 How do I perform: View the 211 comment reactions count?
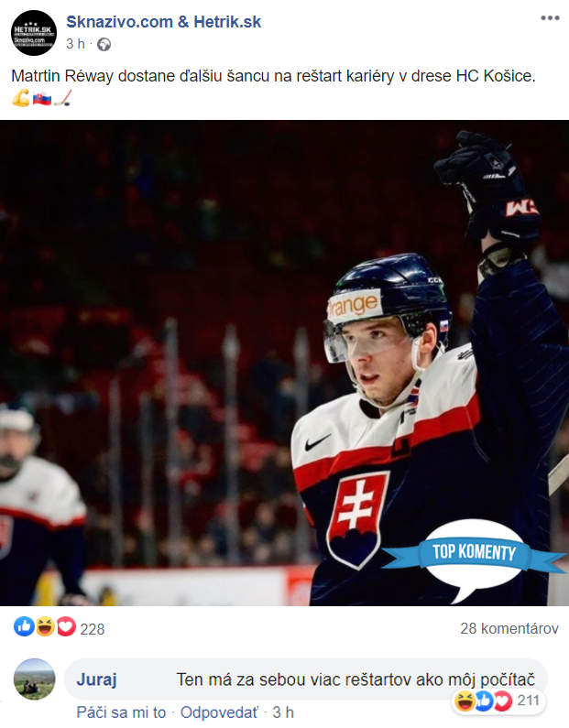pos(528,701)
